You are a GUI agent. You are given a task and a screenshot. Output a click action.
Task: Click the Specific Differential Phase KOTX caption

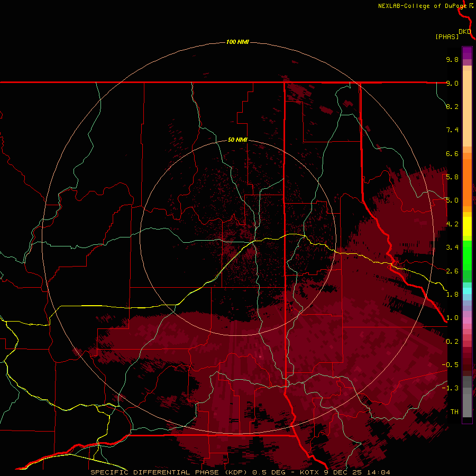point(240,472)
